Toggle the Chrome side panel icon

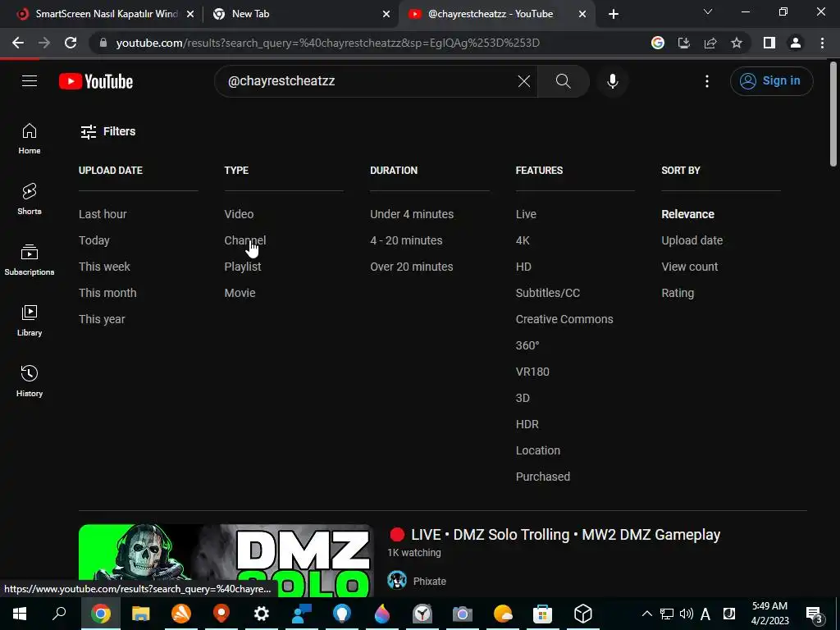click(769, 43)
